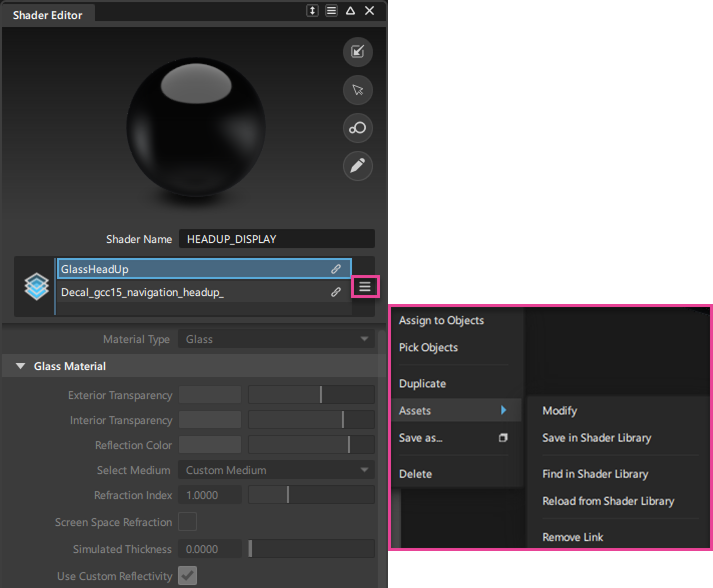This screenshot has height=588, width=713.
Task: Toggle Use Custom Reflectivity checkbox
Action: tap(187, 576)
